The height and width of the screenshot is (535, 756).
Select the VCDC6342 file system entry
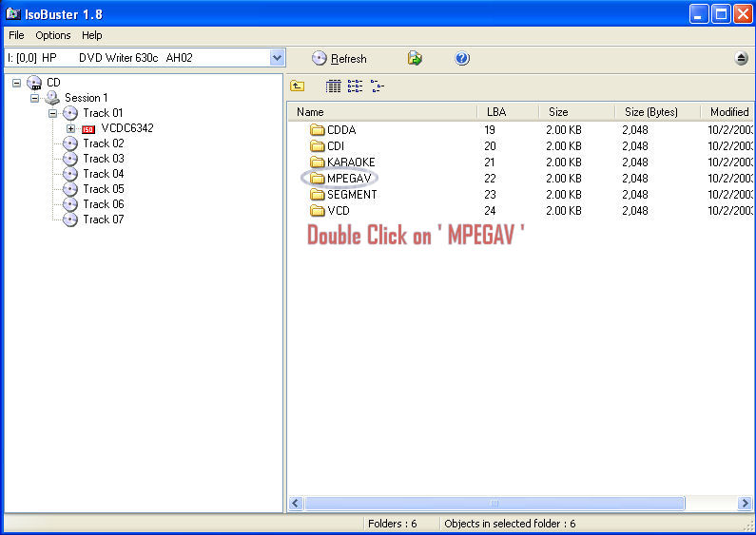point(127,128)
